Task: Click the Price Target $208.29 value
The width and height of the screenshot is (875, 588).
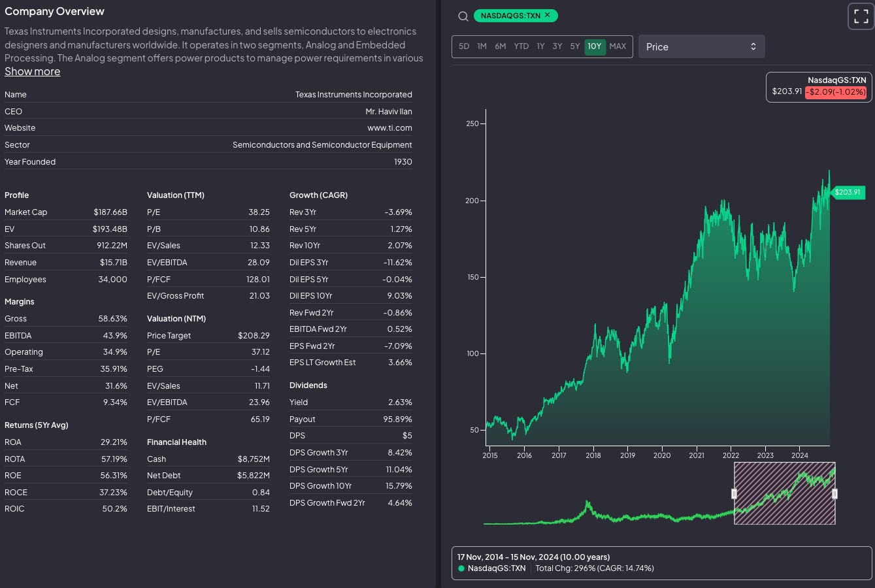Action: click(x=254, y=336)
